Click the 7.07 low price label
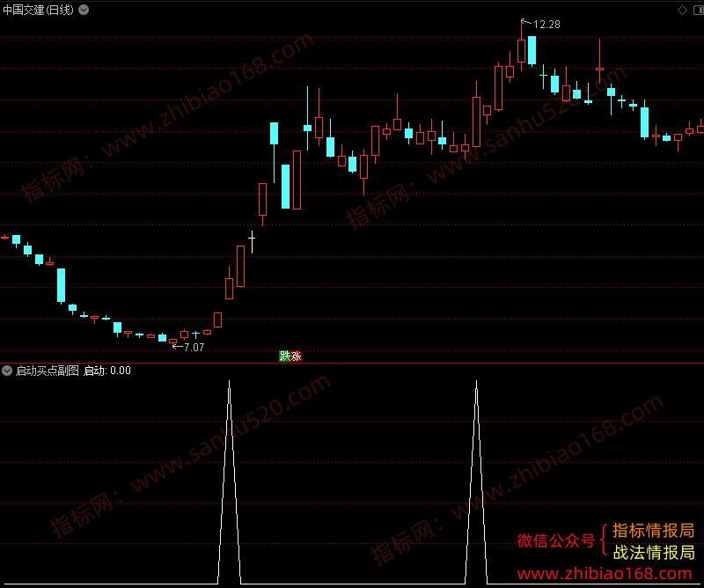Viewport: 704px width, 588px height. pyautogui.click(x=194, y=347)
